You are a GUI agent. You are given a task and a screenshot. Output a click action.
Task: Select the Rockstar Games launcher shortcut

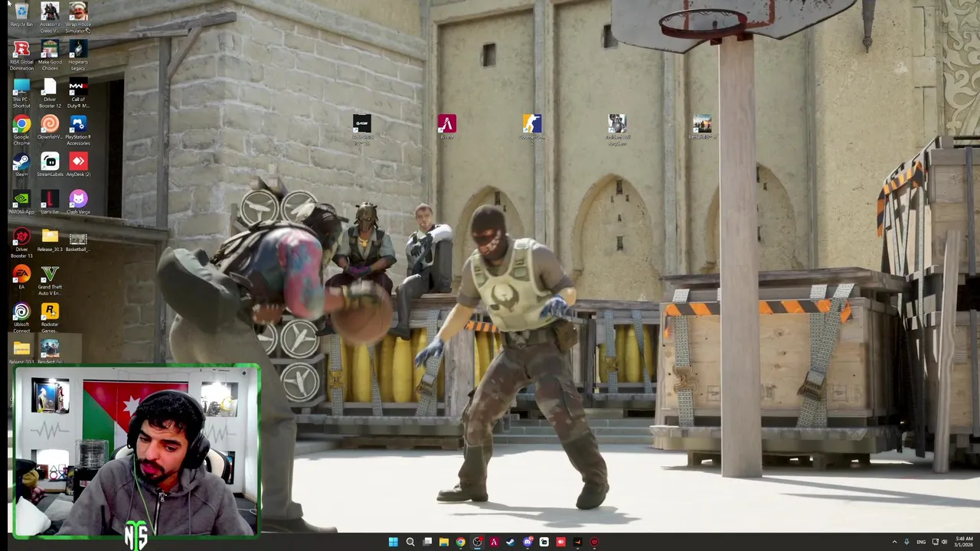pyautogui.click(x=50, y=318)
